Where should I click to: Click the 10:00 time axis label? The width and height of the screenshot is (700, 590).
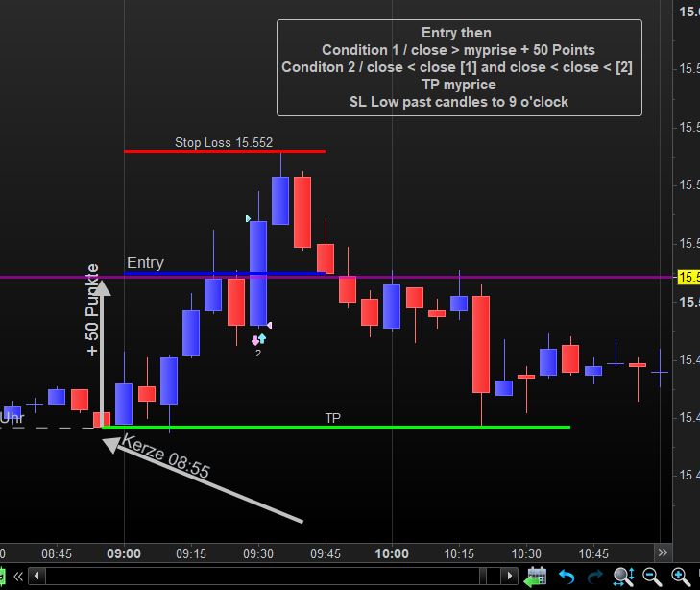392,553
